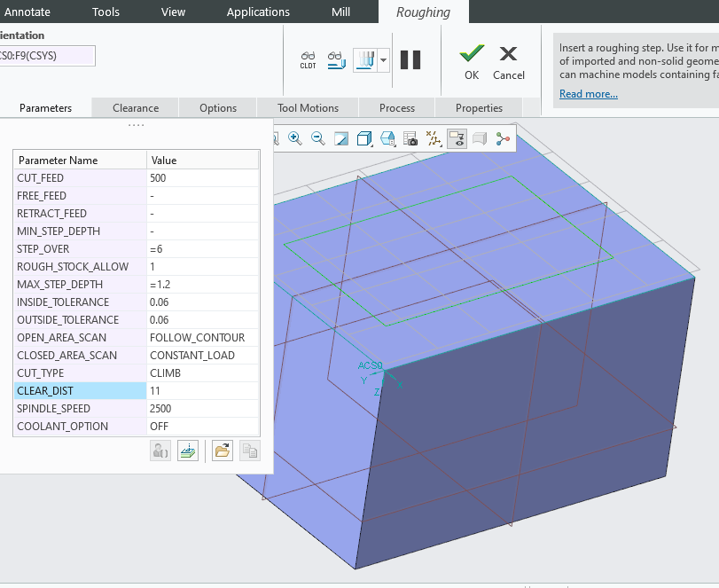Edit the MAX_STEP_DEPTH value =1.2
Viewport: 719px width, 588px height.
click(203, 285)
